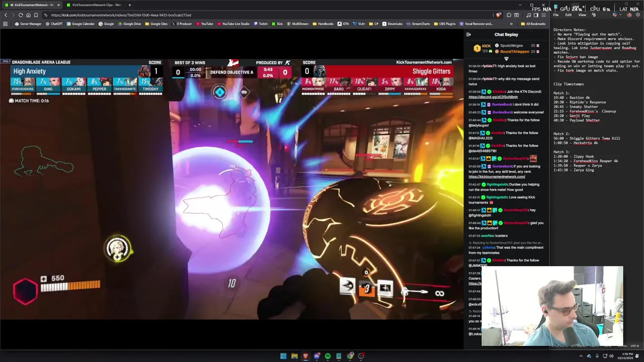This screenshot has height=362, width=644.
Task: Switch to the KickTournamentNetwork Clips tab
Action: 96,5
